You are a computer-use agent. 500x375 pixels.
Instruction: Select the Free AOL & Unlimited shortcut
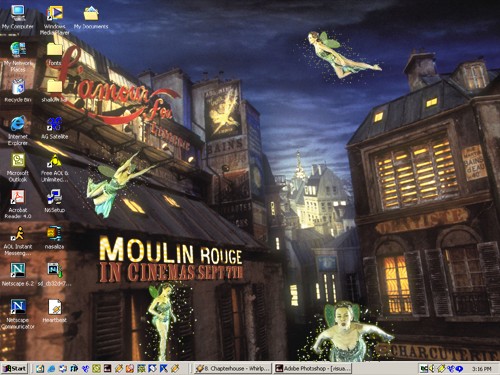point(54,167)
